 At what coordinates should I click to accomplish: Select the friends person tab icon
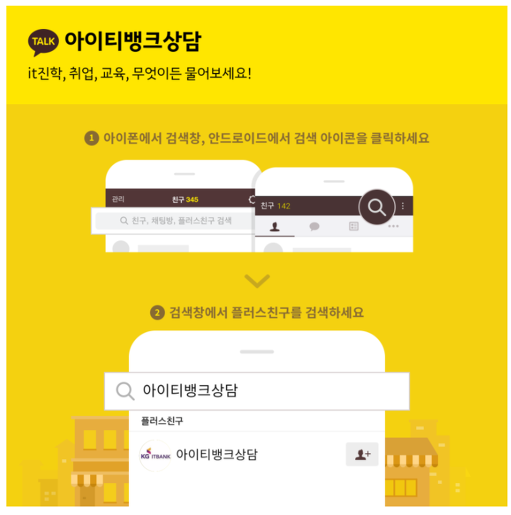pyautogui.click(x=275, y=227)
